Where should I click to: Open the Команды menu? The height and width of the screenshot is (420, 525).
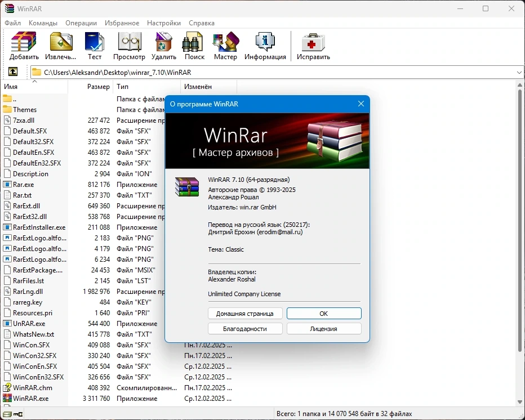click(x=43, y=23)
